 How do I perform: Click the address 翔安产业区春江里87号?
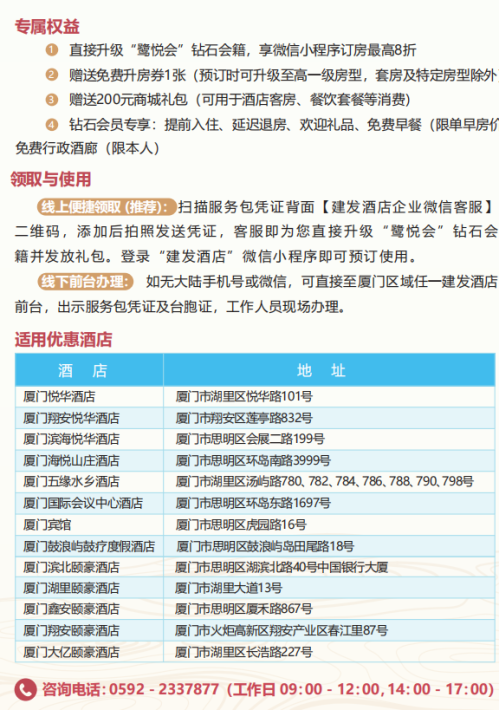coord(329,630)
